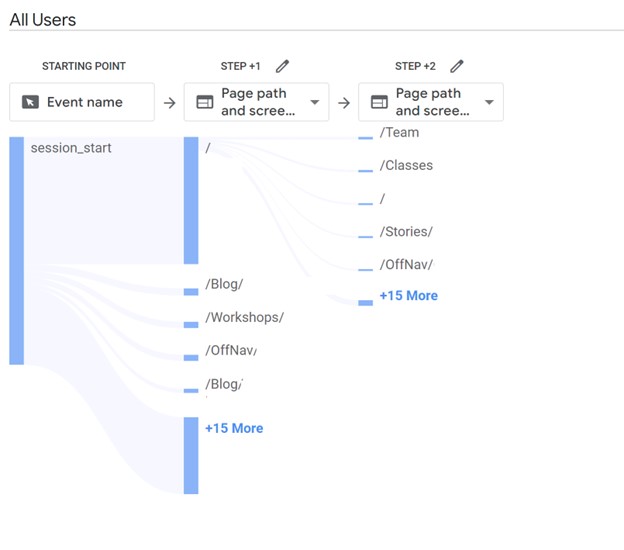Click the large / node bar in STEP +1
The height and width of the screenshot is (550, 624).
(191, 200)
